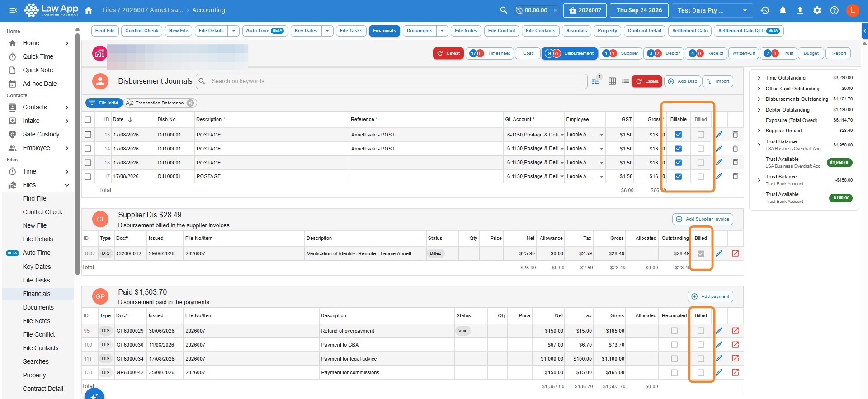Screen dimensions: 868x399
Task: Tick Billed checkbox for Refund of overpayment
Action: (701, 331)
